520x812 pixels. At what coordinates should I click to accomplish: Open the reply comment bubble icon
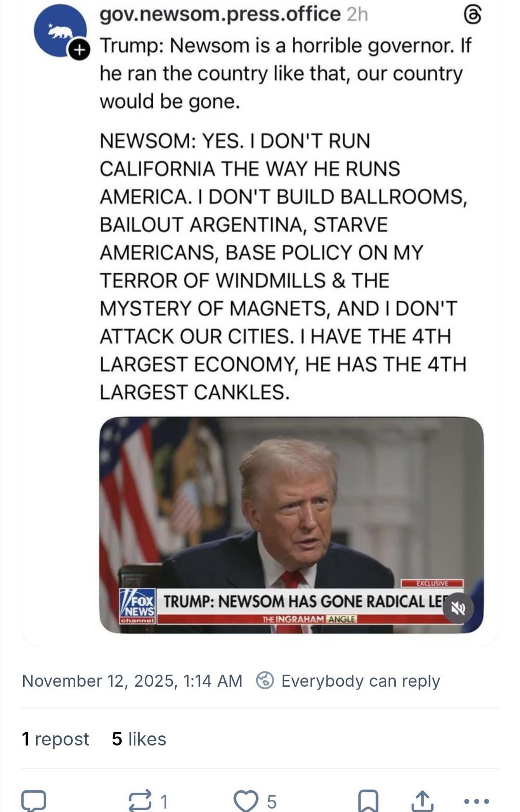click(x=34, y=801)
